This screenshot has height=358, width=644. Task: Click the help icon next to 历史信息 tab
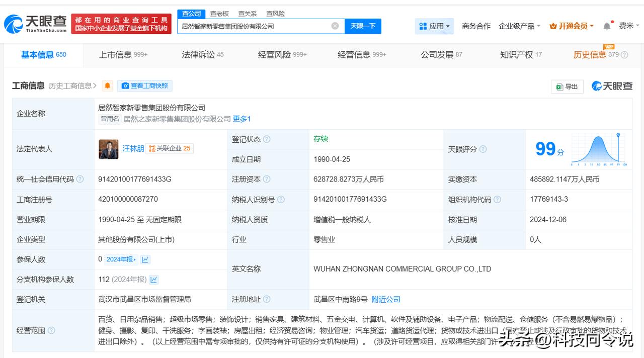click(x=624, y=55)
